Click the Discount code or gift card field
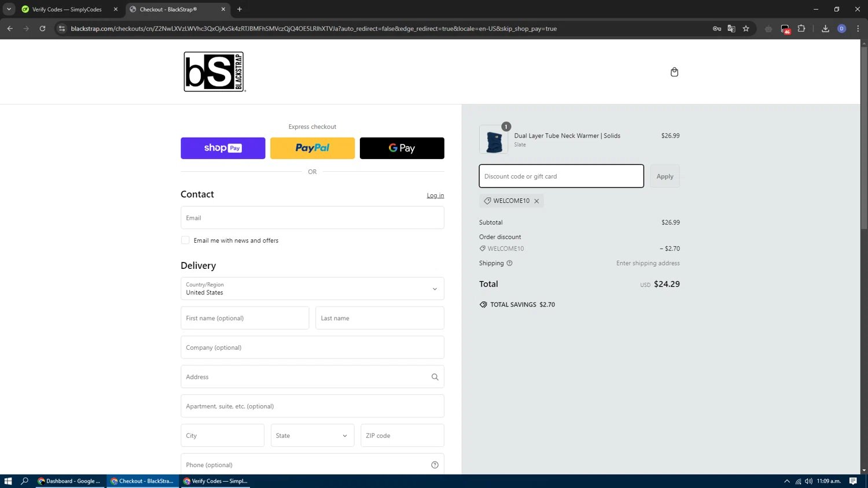Image resolution: width=868 pixels, height=488 pixels. (561, 176)
